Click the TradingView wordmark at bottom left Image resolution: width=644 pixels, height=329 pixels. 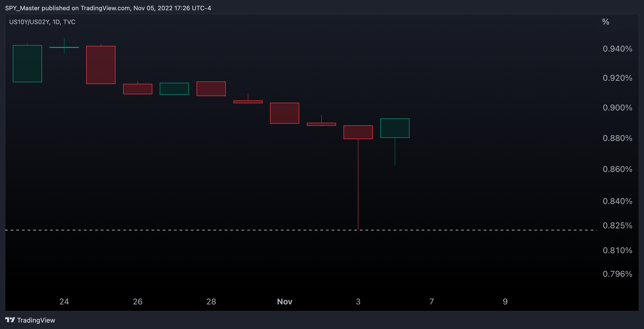(x=36, y=320)
